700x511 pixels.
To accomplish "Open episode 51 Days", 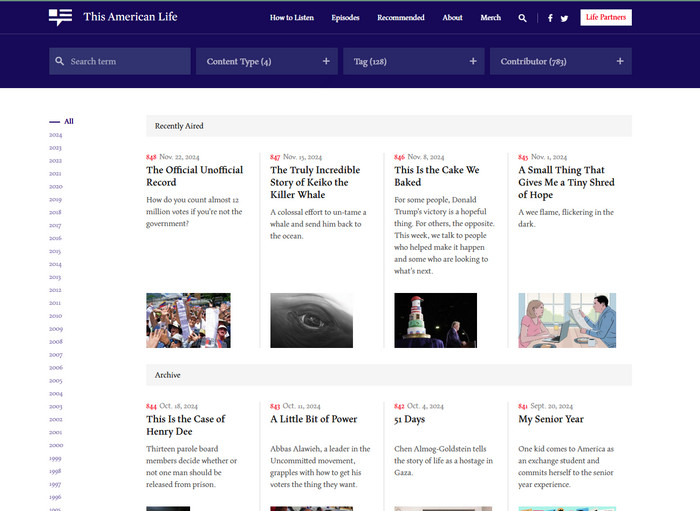I will 409,419.
